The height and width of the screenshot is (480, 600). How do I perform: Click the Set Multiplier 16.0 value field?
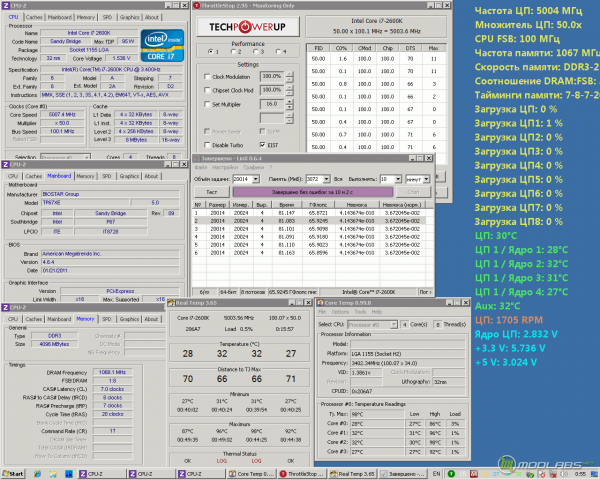(x=272, y=104)
